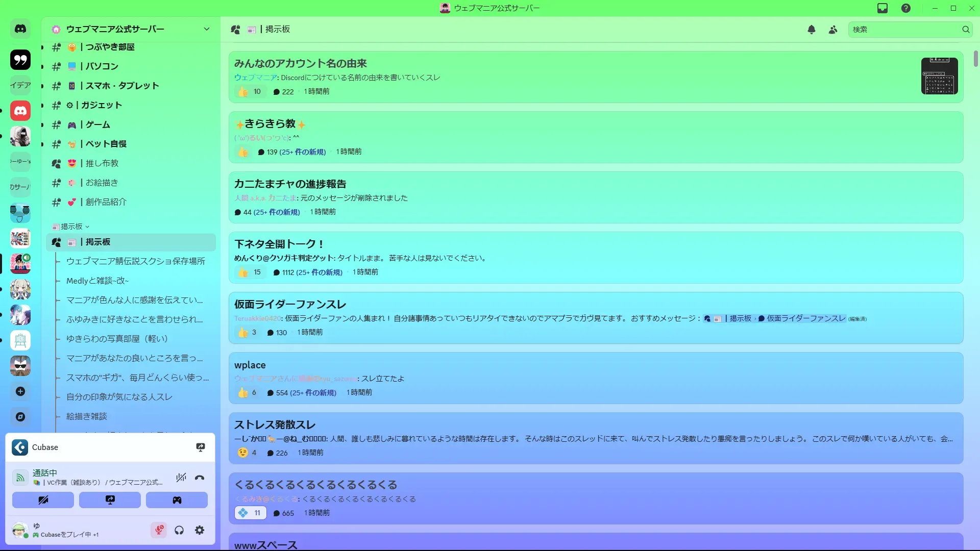The height and width of the screenshot is (551, 980).
Task: Toggle camera on with video button
Action: (x=43, y=500)
